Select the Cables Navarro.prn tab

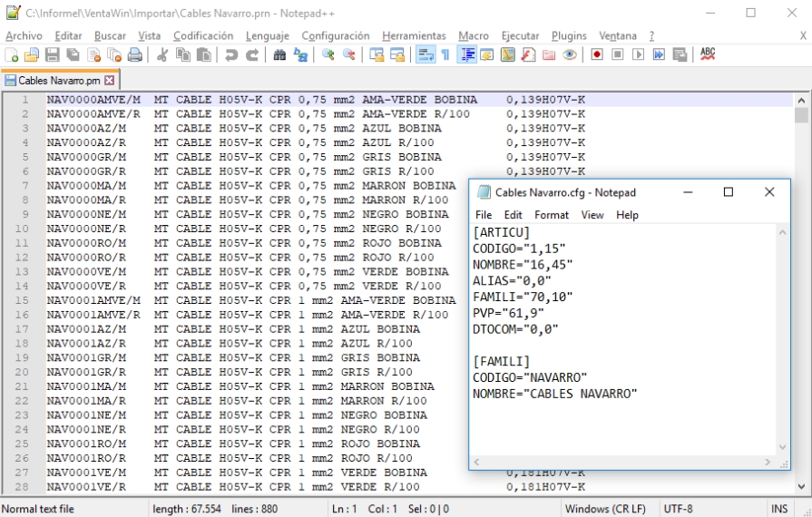59,80
